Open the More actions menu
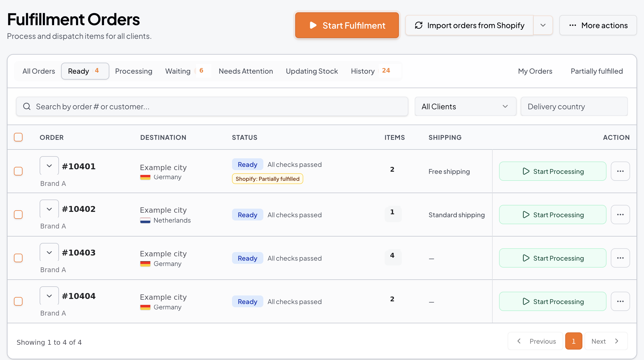Screen dimensions: 644x360 click(x=598, y=25)
